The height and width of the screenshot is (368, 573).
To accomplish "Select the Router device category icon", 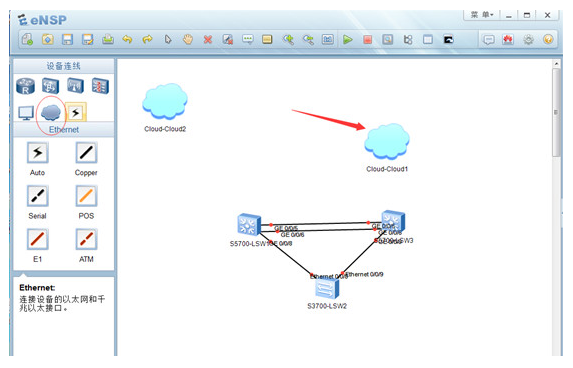I will point(26,86).
